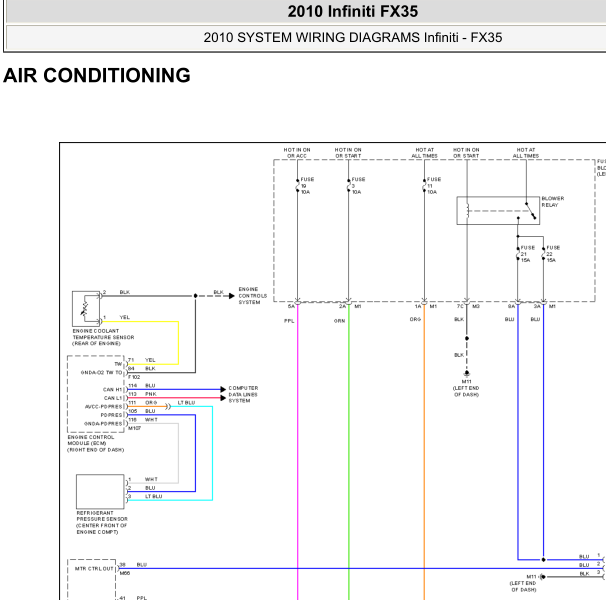Click the 'AVCC-PDPRES' terminal label

pos(103,406)
